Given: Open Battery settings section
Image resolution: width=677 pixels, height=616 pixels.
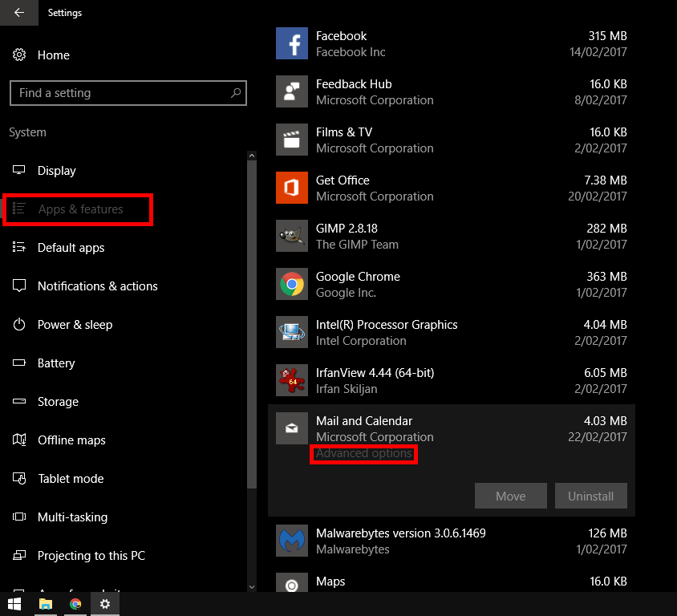Looking at the screenshot, I should point(56,363).
